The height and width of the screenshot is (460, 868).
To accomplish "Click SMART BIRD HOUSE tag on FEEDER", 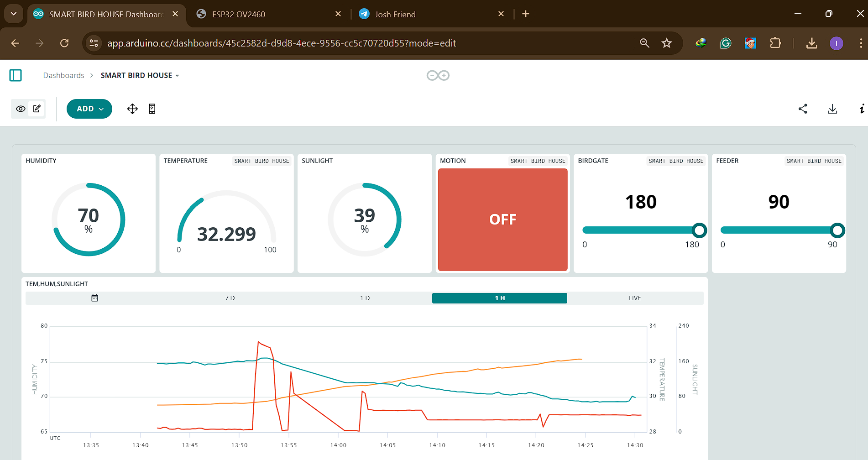I will [814, 161].
